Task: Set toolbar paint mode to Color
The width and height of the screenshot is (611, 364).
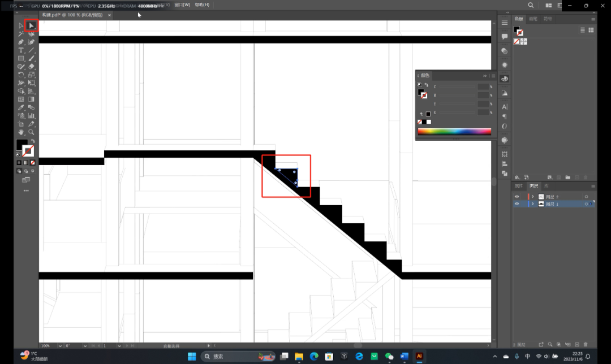Action: coord(19,163)
